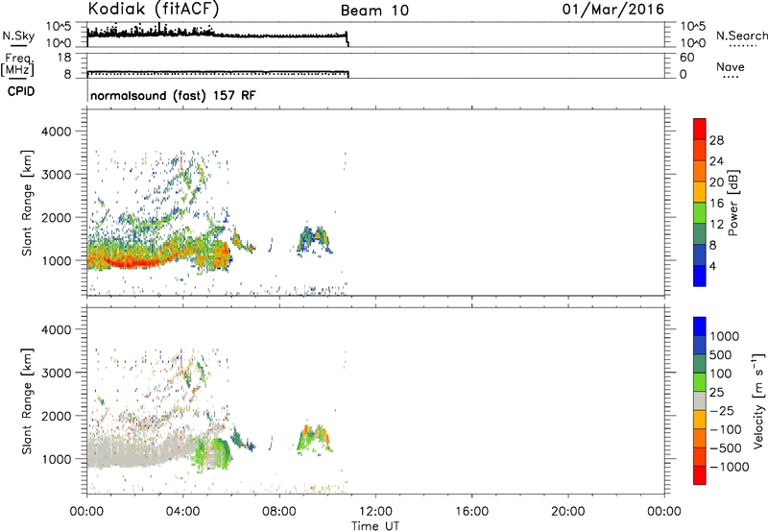Click the '18' tick on frequency axis
Image resolution: width=768 pixels, height=532 pixels.
(x=64, y=58)
